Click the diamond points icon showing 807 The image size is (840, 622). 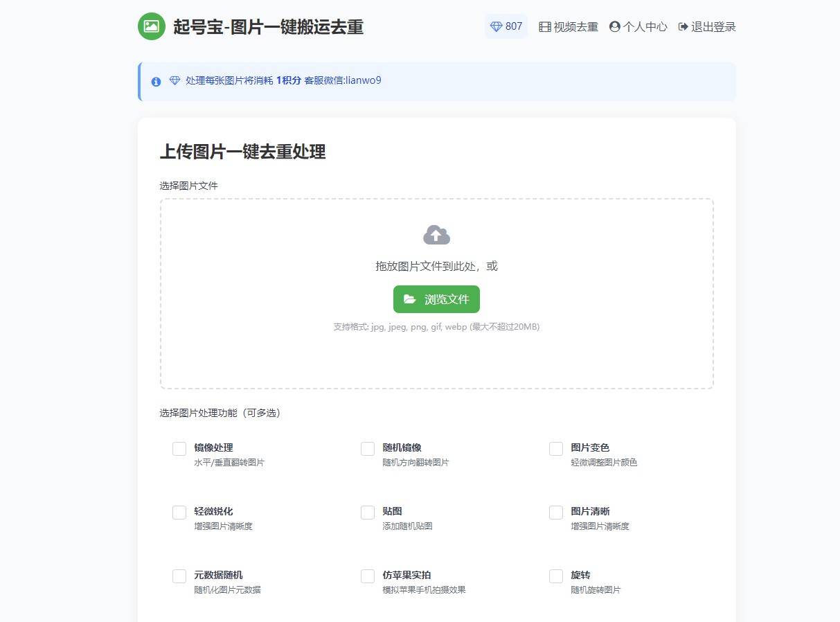(x=496, y=26)
